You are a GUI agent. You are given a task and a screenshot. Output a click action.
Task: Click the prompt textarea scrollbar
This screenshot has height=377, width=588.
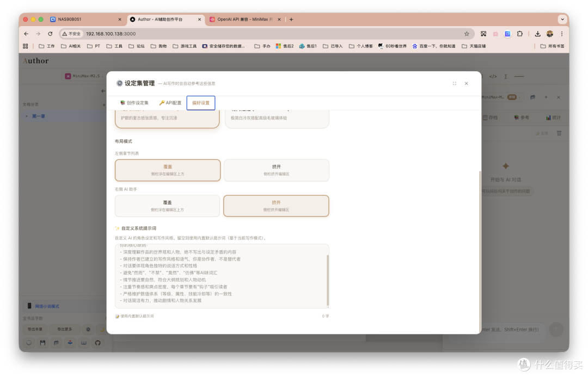click(x=327, y=280)
